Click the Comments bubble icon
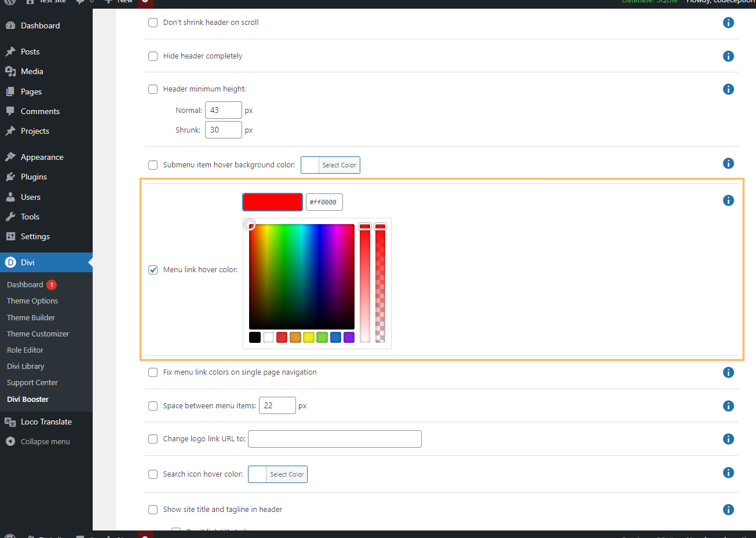Image resolution: width=756 pixels, height=538 pixels. pyautogui.click(x=10, y=111)
